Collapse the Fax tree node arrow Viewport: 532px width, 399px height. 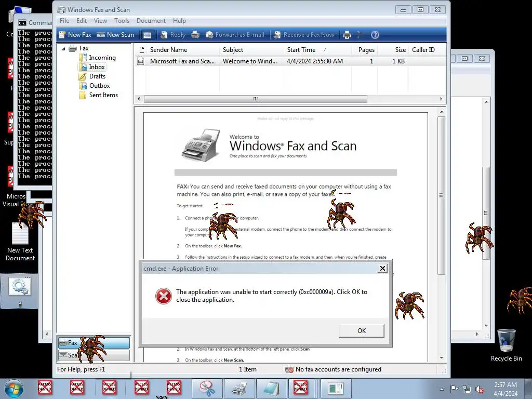coord(63,49)
